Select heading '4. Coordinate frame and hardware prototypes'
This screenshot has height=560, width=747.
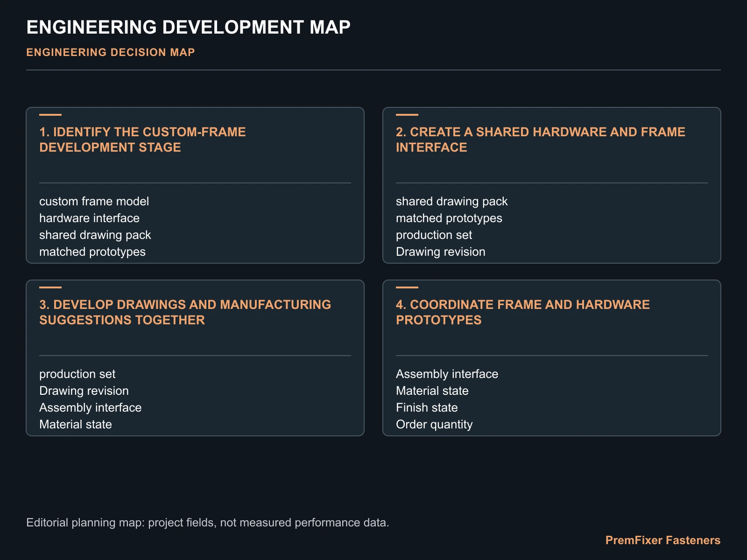[523, 312]
